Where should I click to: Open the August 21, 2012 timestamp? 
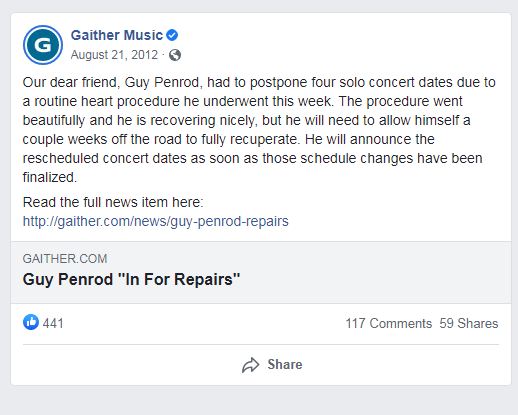114,55
